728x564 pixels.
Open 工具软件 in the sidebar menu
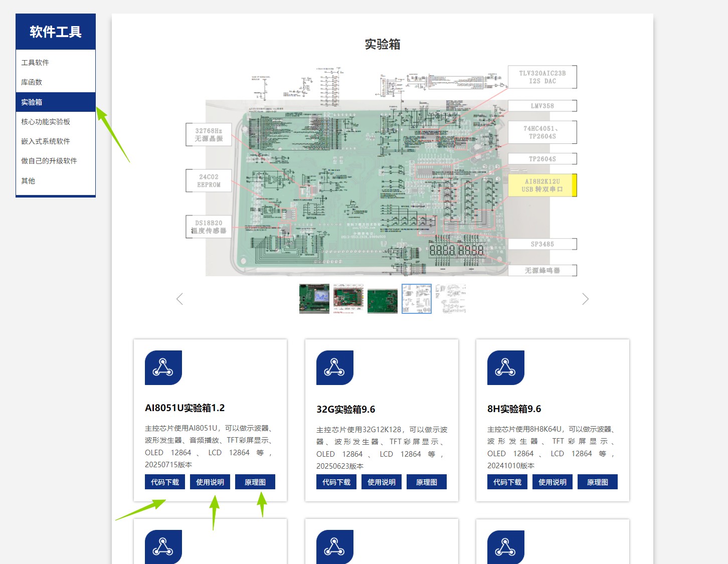pyautogui.click(x=56, y=63)
